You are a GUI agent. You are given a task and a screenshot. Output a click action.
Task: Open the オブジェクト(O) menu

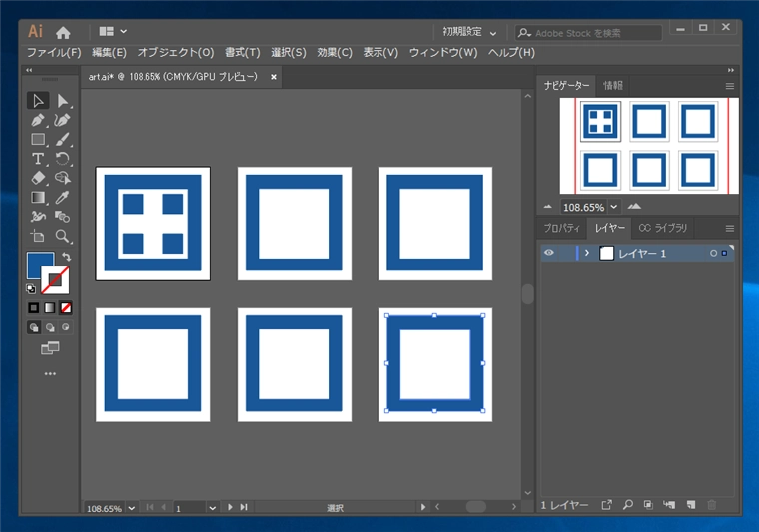[x=176, y=52]
